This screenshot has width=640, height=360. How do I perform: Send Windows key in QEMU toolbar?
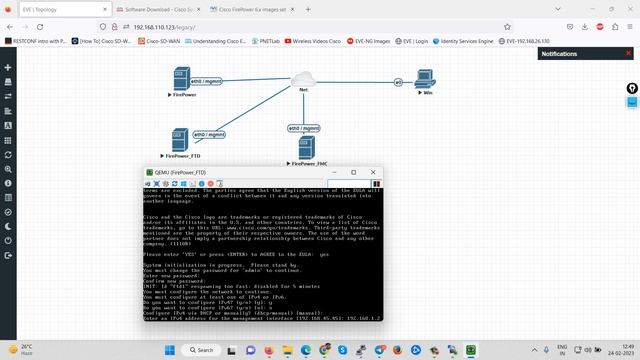(x=184, y=184)
